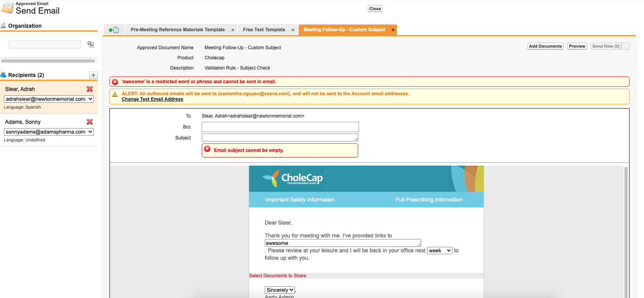Click the Bcc input field
The height and width of the screenshot is (298, 644).
pos(280,127)
